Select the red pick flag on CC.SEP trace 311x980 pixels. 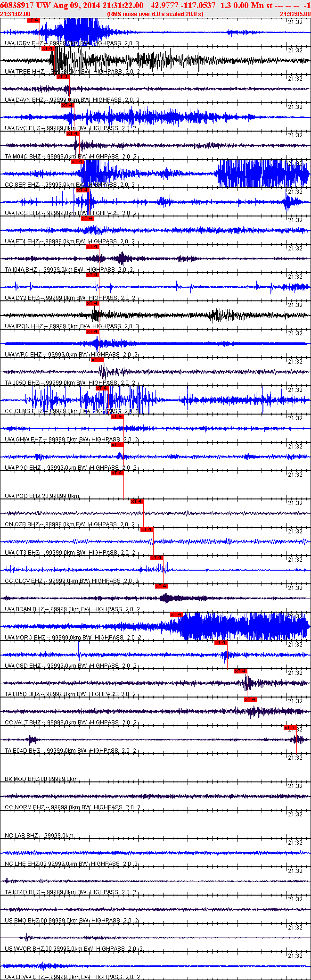point(77,162)
